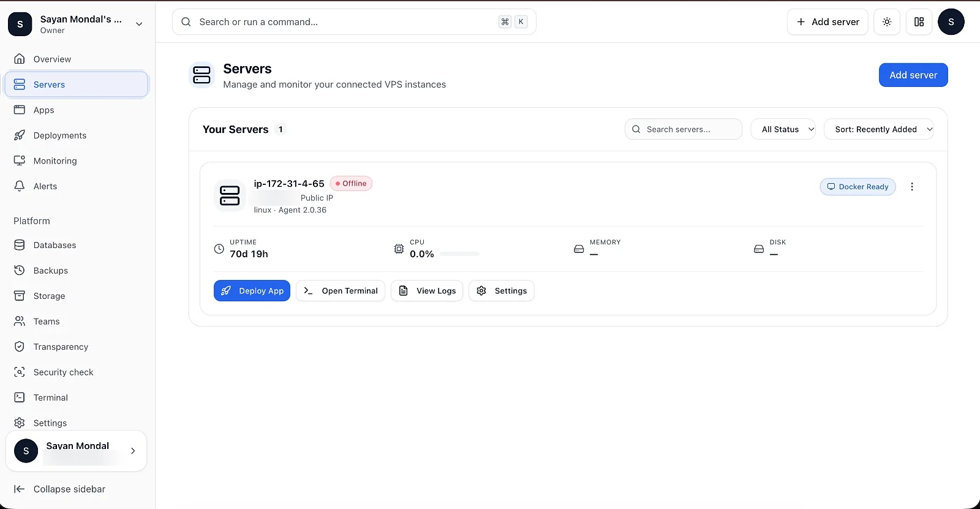This screenshot has width=980, height=509.
Task: Open the layout panel icon in header
Action: pyautogui.click(x=919, y=22)
